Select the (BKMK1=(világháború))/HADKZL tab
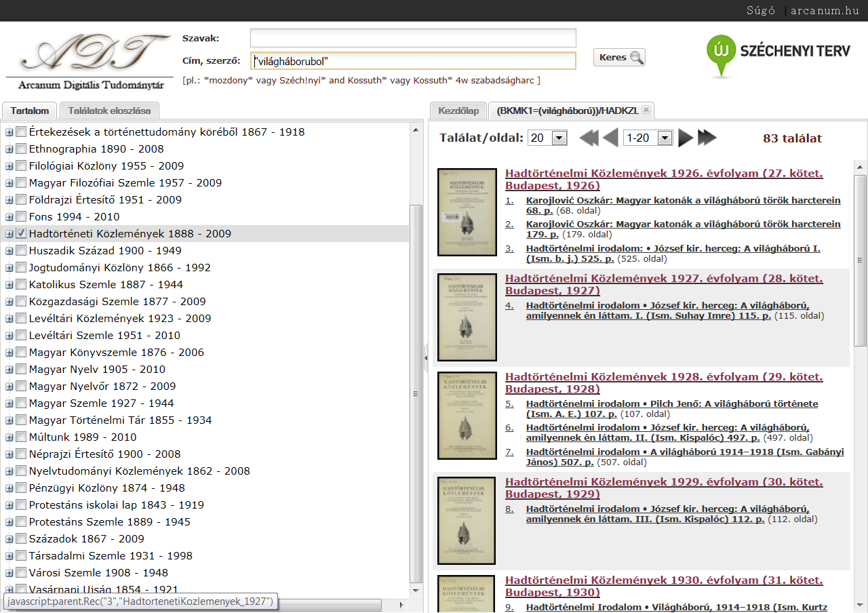Screen dimensions: 868x613 point(567,111)
